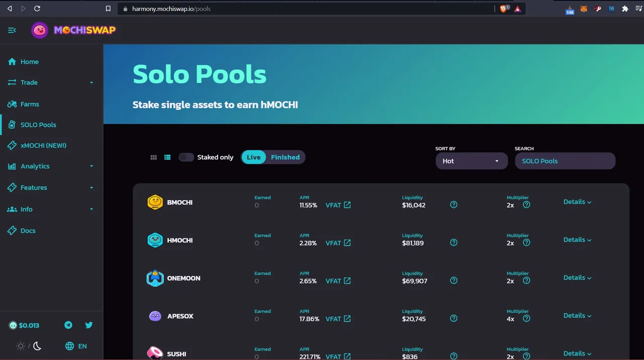Screen dimensions: 644x360
Task: Click the Home house icon in sidebar
Action: (x=12, y=62)
